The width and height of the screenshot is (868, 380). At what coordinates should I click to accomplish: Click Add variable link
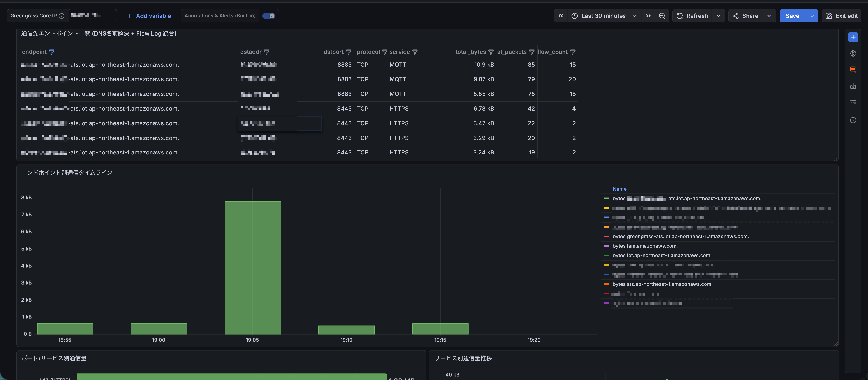(x=149, y=16)
